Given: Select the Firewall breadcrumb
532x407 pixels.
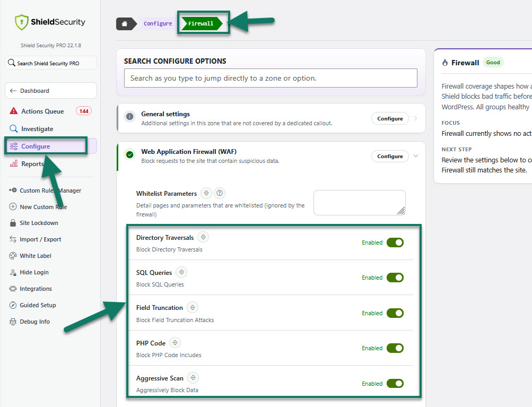Looking at the screenshot, I should coord(201,23).
